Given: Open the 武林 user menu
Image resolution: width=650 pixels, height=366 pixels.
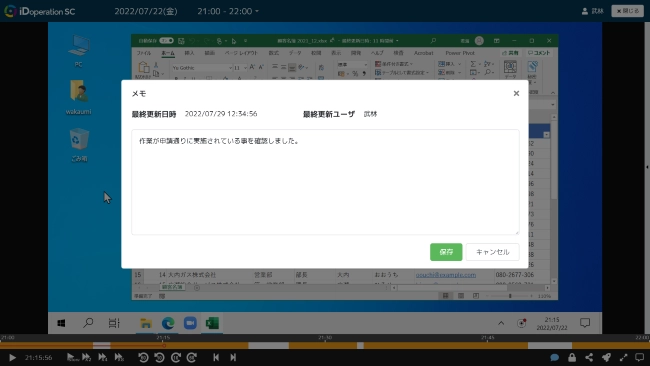Looking at the screenshot, I should 593,11.
